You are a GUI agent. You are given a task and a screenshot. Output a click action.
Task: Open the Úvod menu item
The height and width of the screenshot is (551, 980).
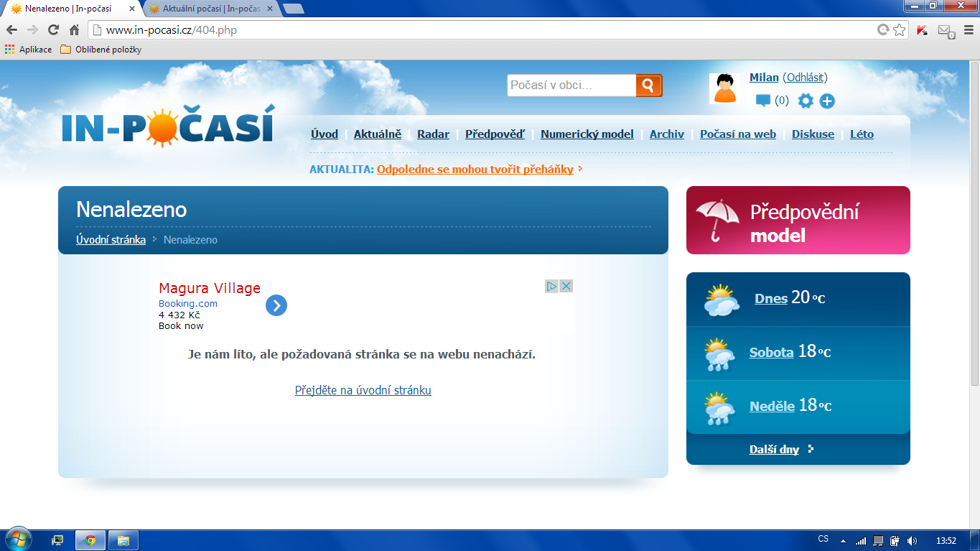[x=325, y=134]
